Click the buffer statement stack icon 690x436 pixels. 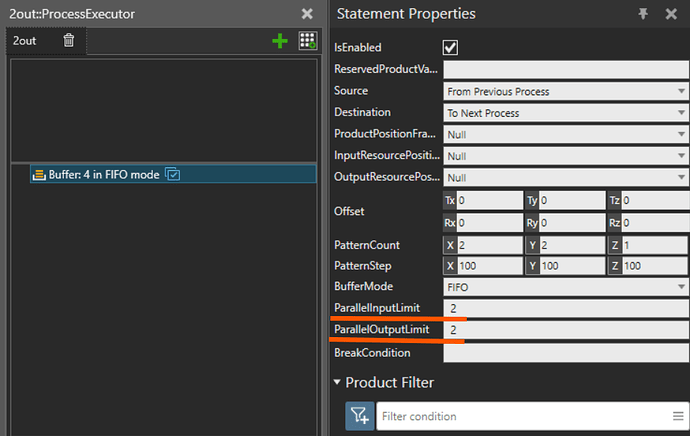click(39, 175)
